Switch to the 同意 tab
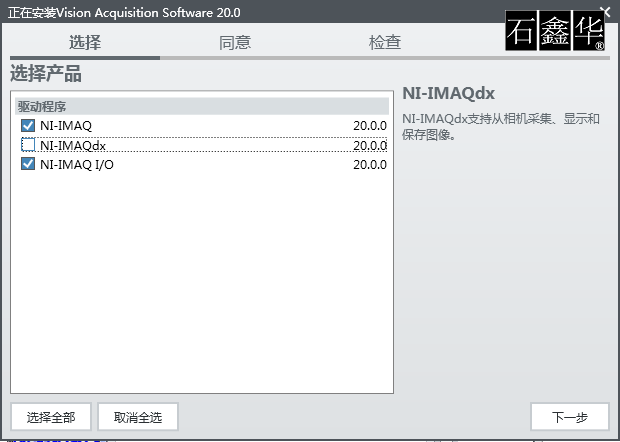This screenshot has width=620, height=442. point(235,42)
